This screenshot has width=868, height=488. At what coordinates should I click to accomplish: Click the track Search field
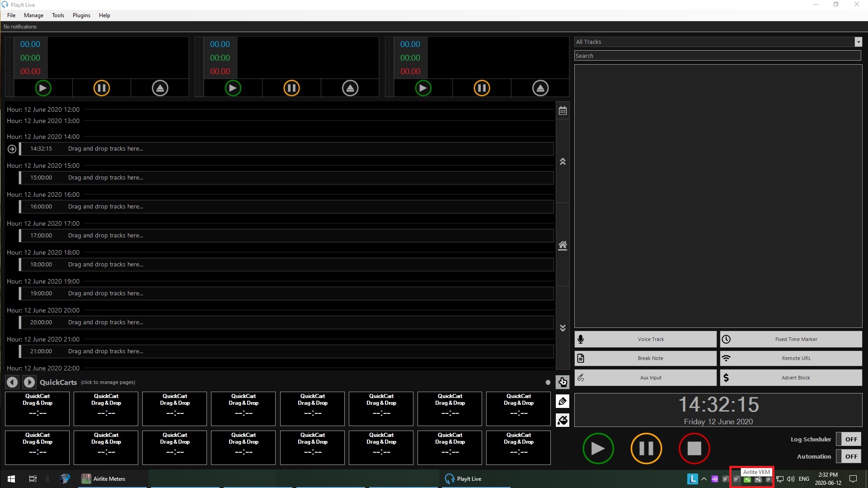717,56
